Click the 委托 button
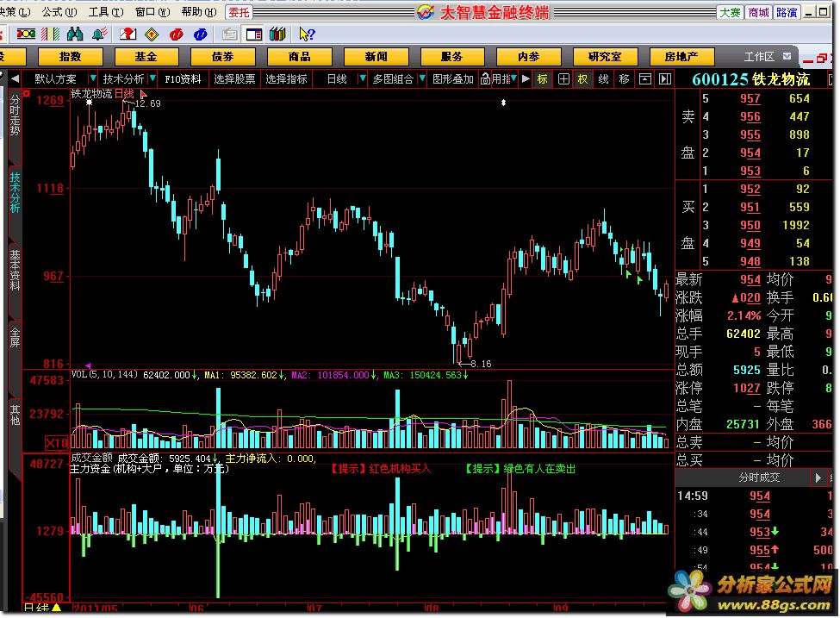The width and height of the screenshot is (840, 618). 239,12
